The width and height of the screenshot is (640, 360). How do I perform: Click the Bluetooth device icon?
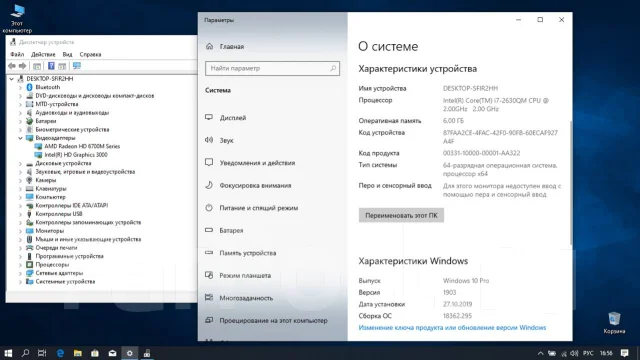click(x=29, y=87)
